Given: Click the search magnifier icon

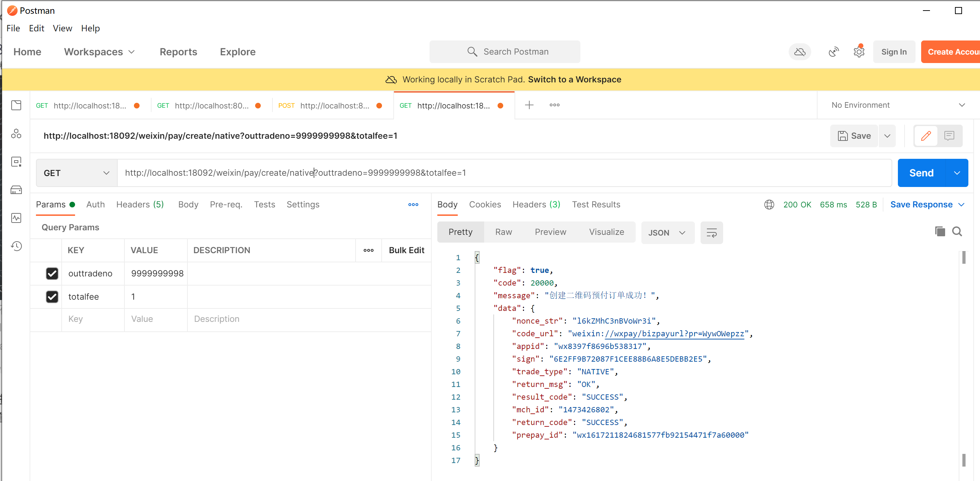Looking at the screenshot, I should pos(472,52).
